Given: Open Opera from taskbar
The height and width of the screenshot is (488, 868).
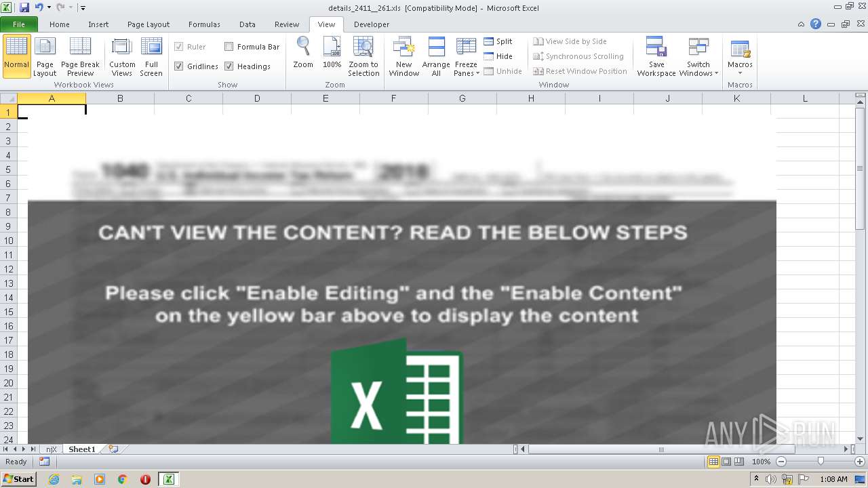Looking at the screenshot, I should tap(145, 479).
